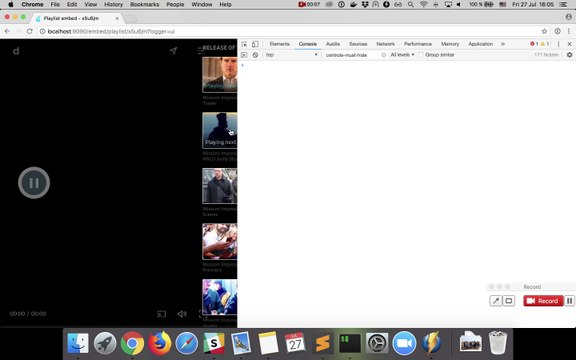
Task: Go back with Chrome's back arrow
Action: pyautogui.click(x=7, y=31)
